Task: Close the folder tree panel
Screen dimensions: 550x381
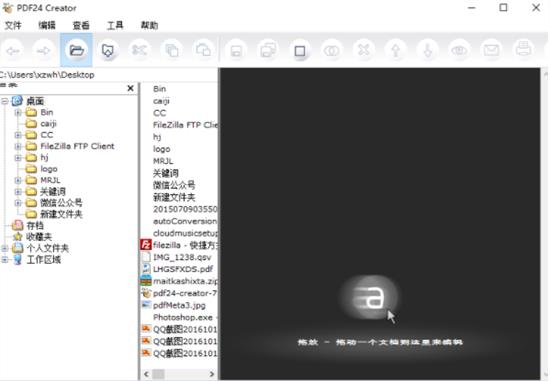Action: [130, 88]
